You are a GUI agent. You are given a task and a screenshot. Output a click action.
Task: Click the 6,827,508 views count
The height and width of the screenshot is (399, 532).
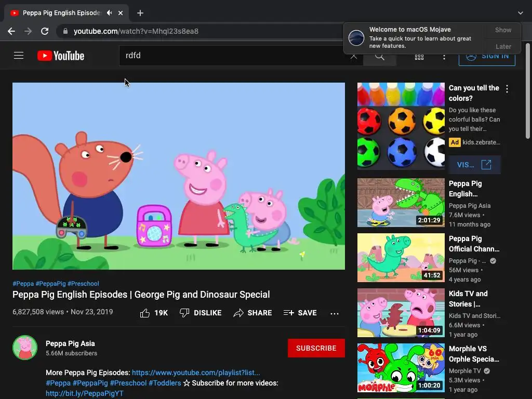(38, 312)
